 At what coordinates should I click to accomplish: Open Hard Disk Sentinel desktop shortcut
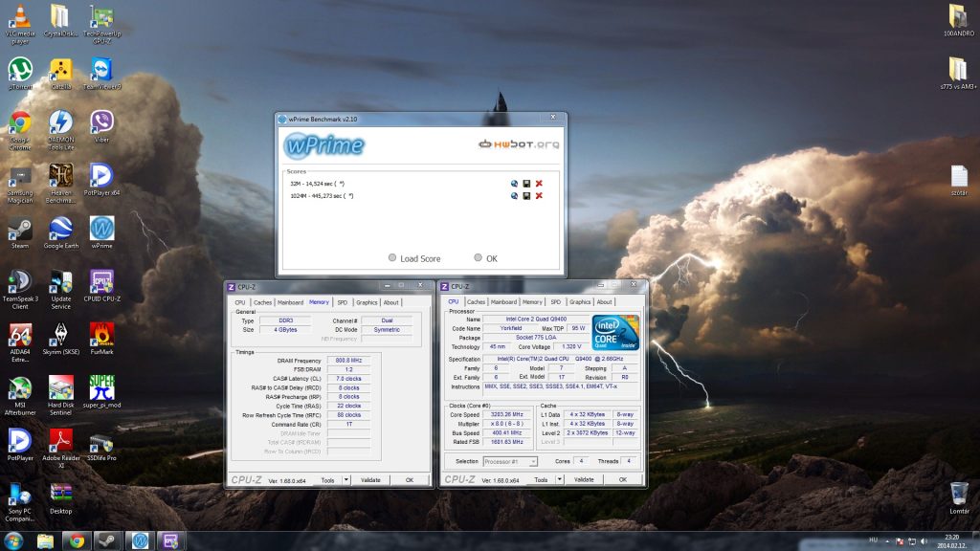tap(60, 395)
